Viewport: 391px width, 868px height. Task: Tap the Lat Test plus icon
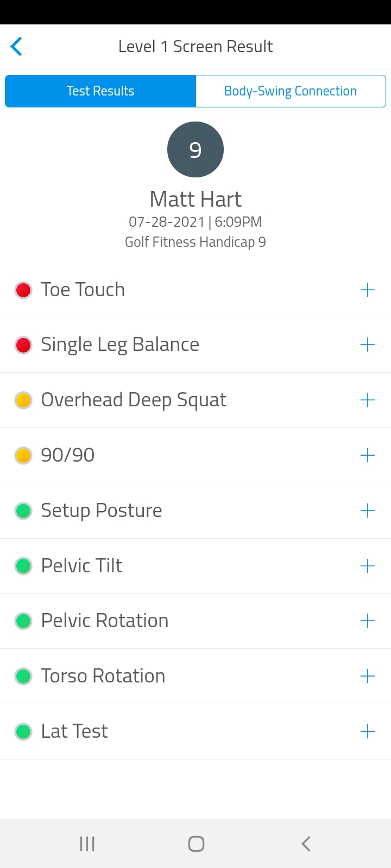point(368,731)
